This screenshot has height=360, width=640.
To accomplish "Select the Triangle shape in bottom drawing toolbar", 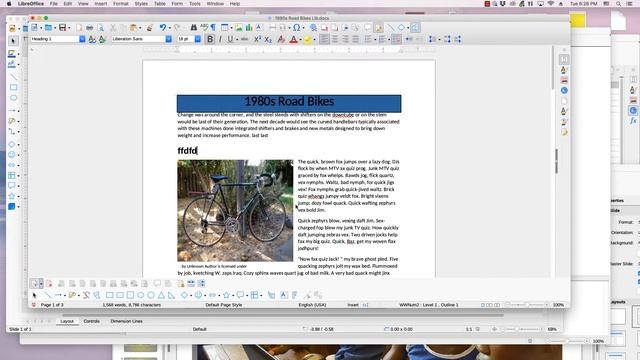I will (161, 295).
